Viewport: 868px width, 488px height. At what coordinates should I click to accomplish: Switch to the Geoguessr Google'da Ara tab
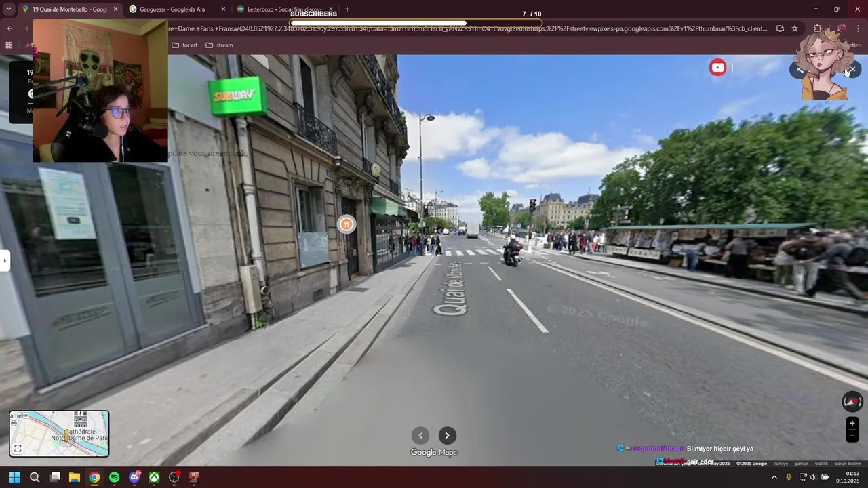tap(176, 9)
